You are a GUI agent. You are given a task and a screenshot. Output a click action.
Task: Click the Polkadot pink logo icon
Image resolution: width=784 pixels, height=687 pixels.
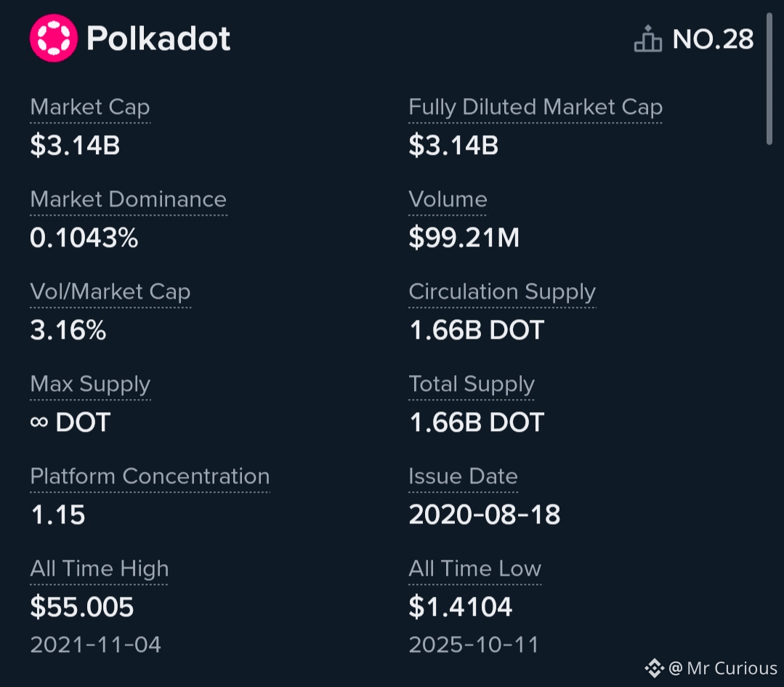click(x=53, y=39)
